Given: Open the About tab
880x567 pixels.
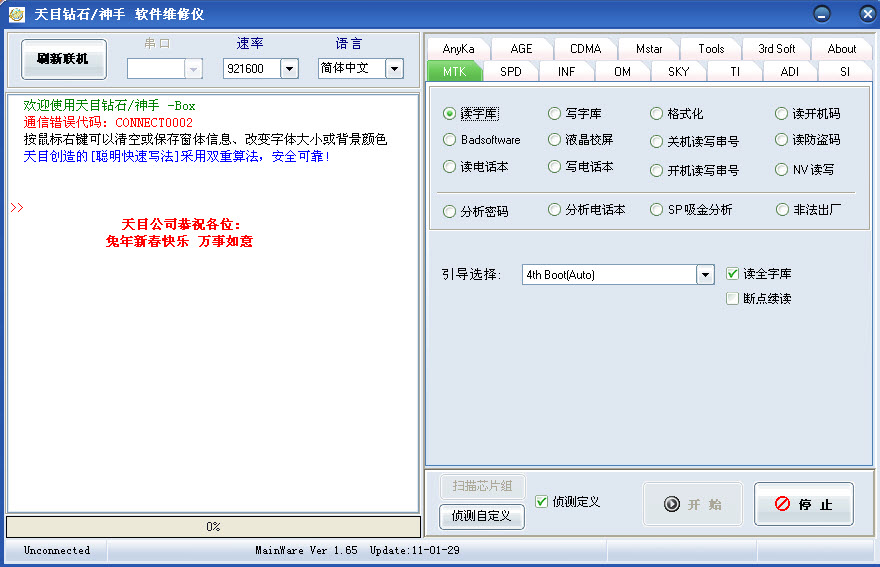Looking at the screenshot, I should pyautogui.click(x=841, y=49).
